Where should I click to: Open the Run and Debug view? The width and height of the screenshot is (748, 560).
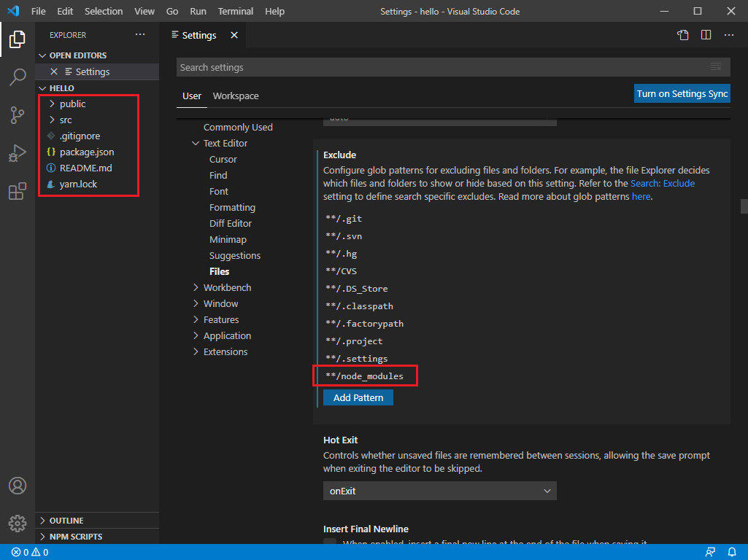tap(18, 153)
